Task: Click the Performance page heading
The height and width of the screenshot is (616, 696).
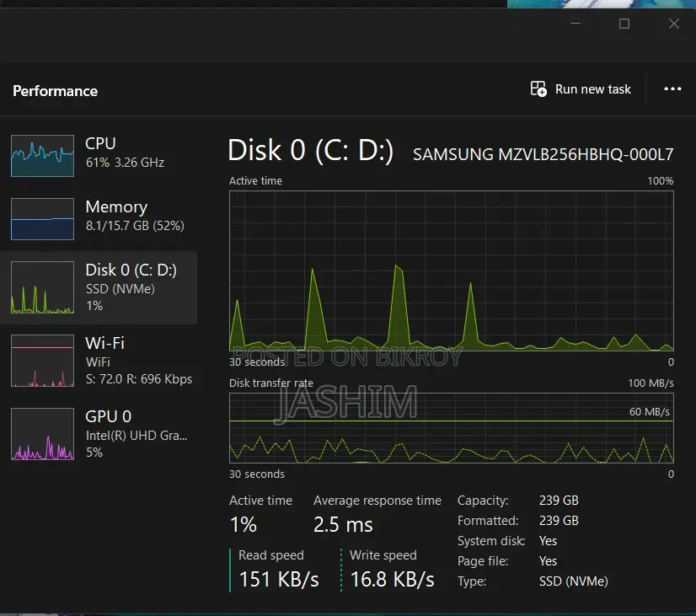Action: 55,91
